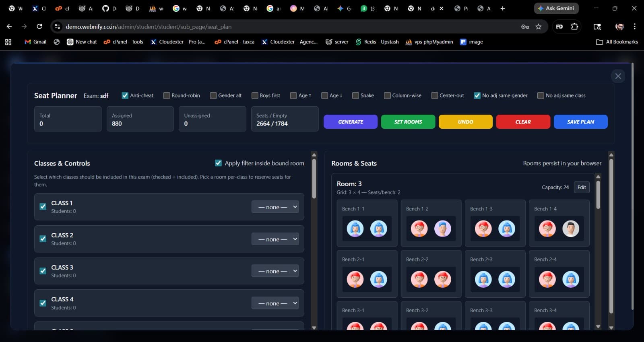Open the Chrome three-dot menu
The width and height of the screenshot is (644, 342).
click(635, 27)
